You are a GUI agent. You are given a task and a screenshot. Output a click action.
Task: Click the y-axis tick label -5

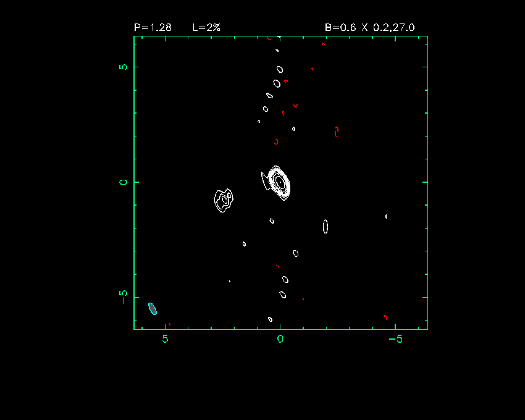coord(123,297)
